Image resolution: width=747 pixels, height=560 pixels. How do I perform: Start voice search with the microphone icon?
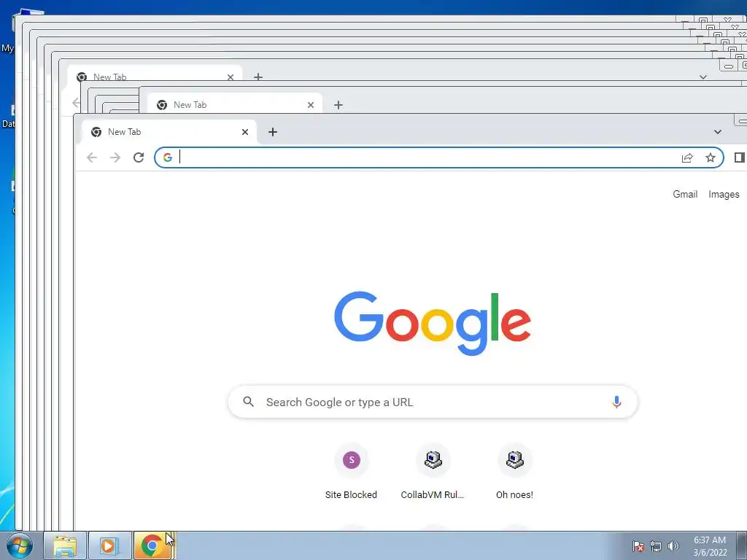(x=616, y=402)
